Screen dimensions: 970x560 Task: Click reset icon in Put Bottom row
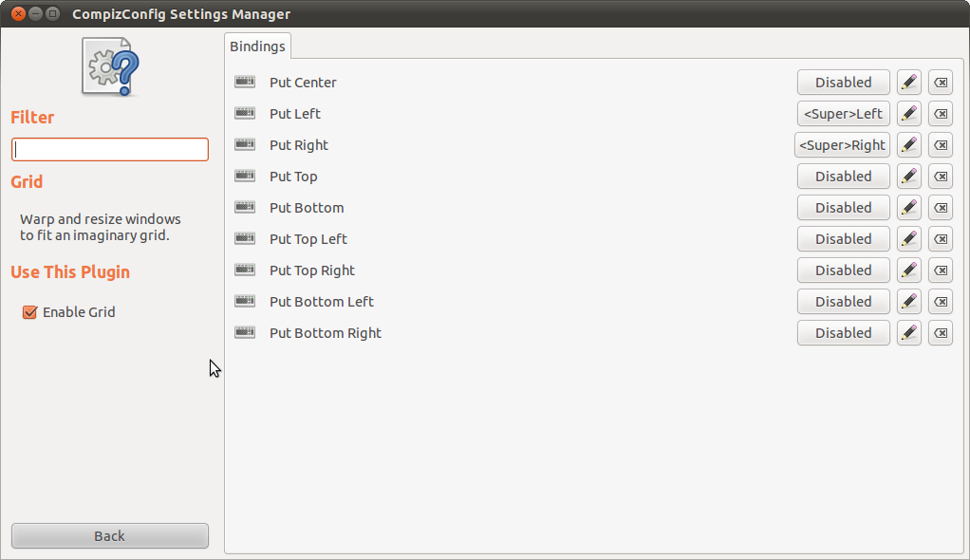(x=941, y=208)
